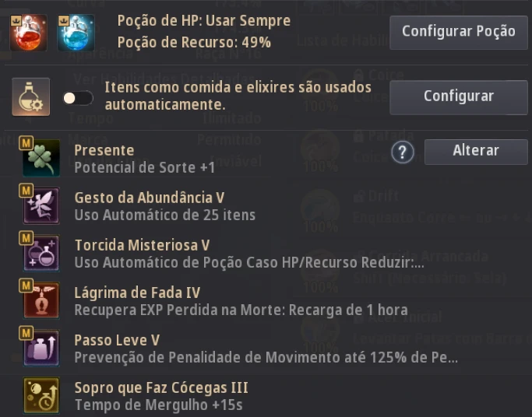
Task: Click the Configurar button for elixirs
Action: (x=459, y=97)
